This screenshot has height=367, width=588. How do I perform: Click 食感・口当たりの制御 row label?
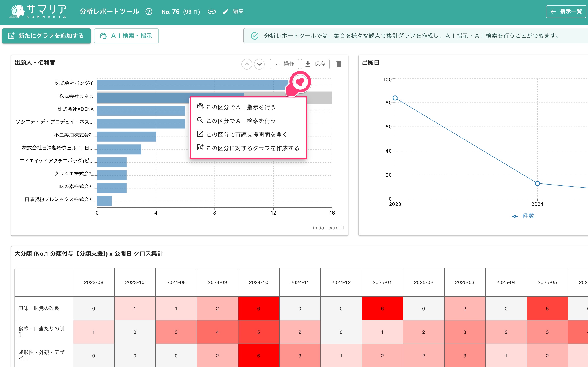(42, 332)
